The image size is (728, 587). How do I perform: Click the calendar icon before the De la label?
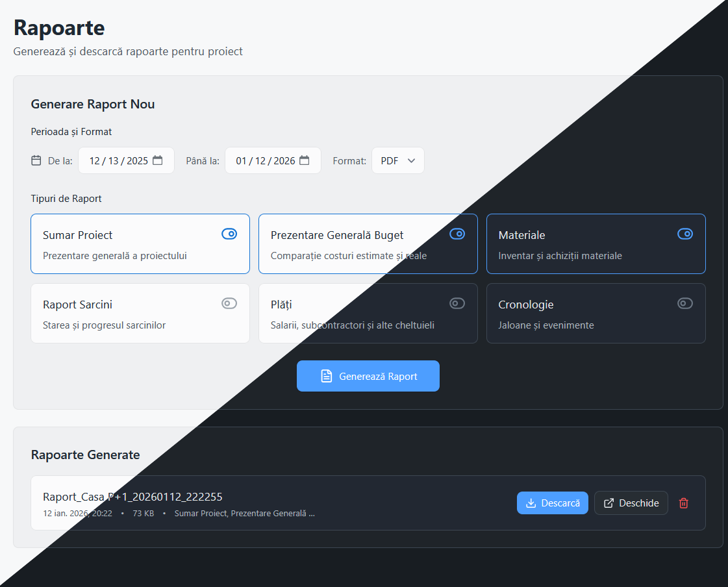pos(36,160)
